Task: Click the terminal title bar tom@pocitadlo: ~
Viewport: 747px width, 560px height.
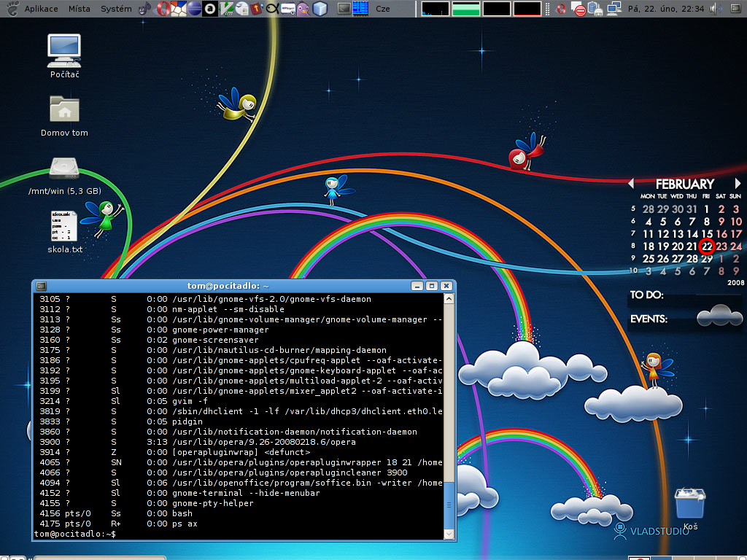Action: [228, 286]
